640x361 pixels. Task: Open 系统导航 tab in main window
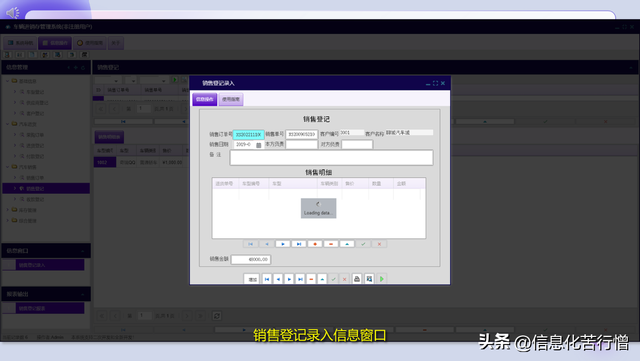point(20,43)
